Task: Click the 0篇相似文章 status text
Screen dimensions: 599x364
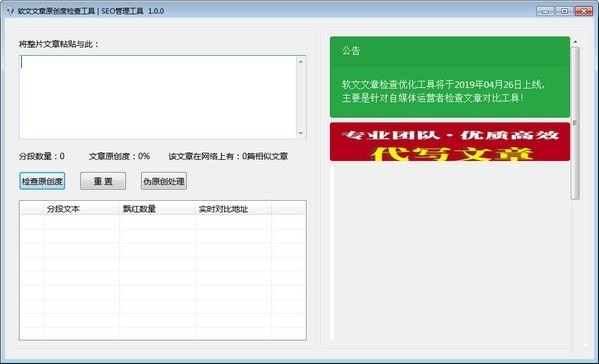Action: click(265, 156)
